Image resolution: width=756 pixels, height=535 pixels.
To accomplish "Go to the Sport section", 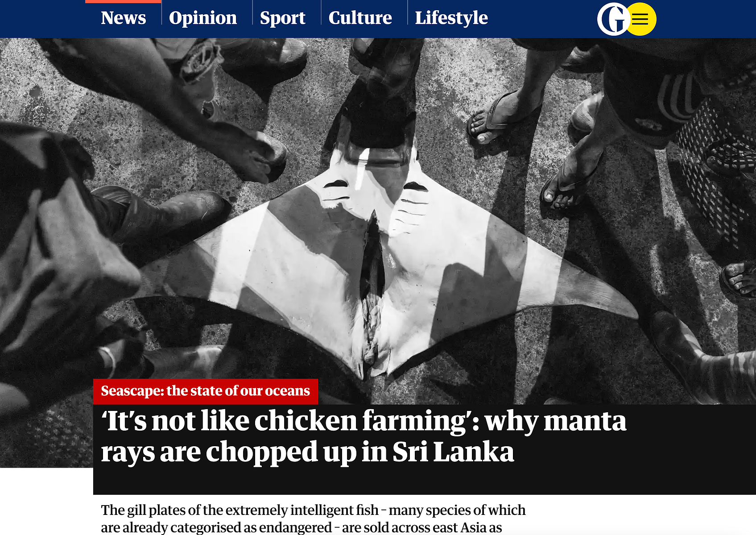I will pyautogui.click(x=282, y=18).
